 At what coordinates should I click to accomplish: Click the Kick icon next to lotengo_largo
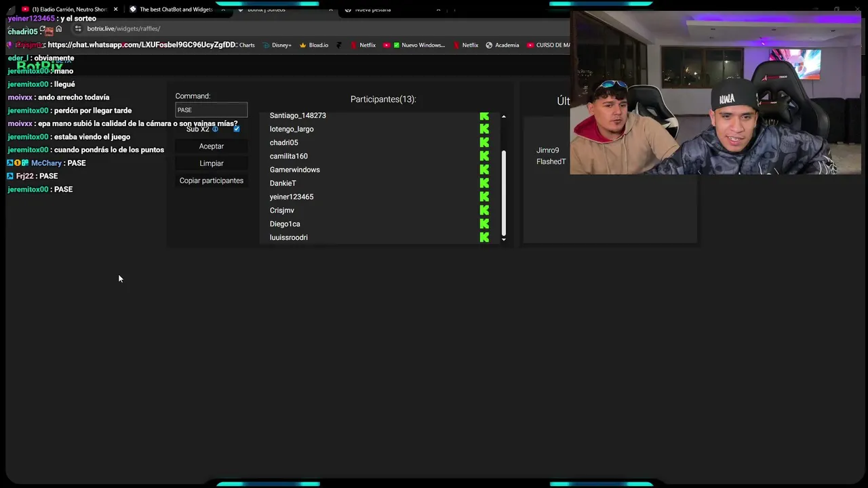(484, 129)
